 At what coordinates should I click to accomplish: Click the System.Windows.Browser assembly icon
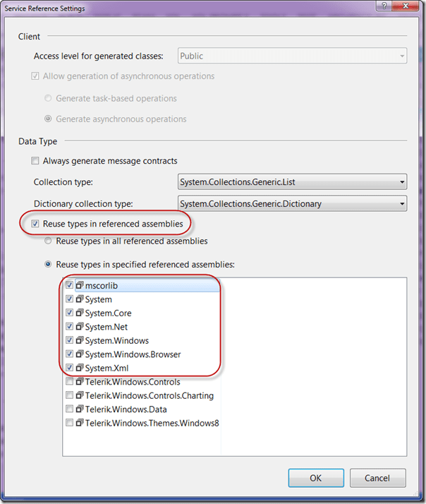point(80,354)
